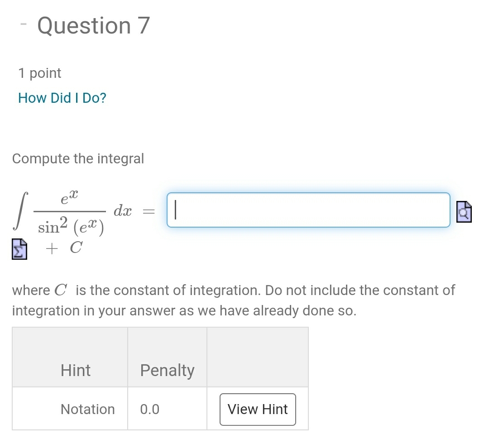Collapse Question 7 with the minus control
489x448 pixels.
[x=23, y=25]
